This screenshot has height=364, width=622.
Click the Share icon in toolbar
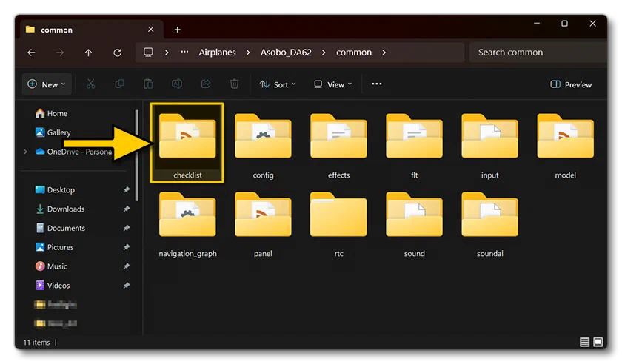coord(206,84)
